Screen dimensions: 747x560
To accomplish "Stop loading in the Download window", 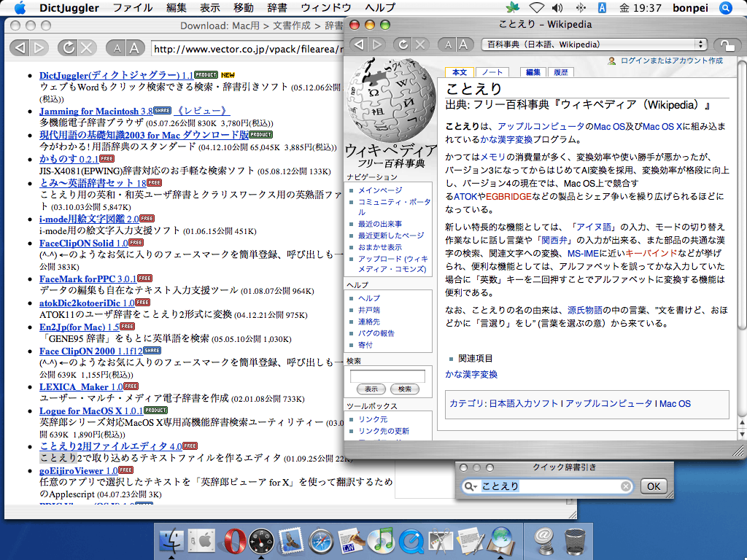I will 88,47.
